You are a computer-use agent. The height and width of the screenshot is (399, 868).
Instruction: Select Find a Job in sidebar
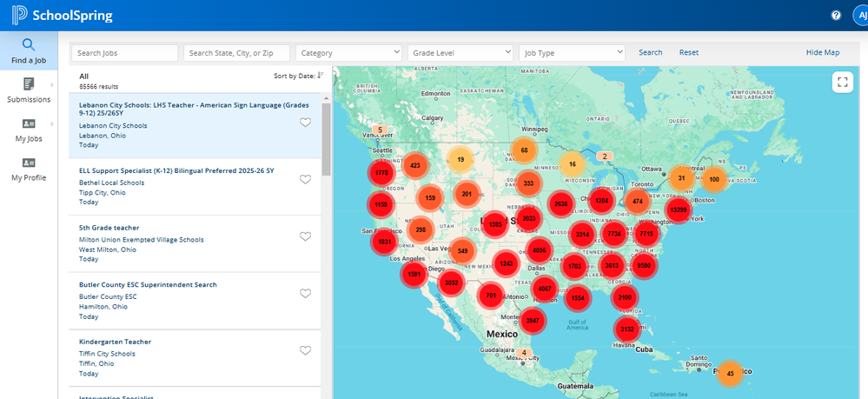click(29, 50)
